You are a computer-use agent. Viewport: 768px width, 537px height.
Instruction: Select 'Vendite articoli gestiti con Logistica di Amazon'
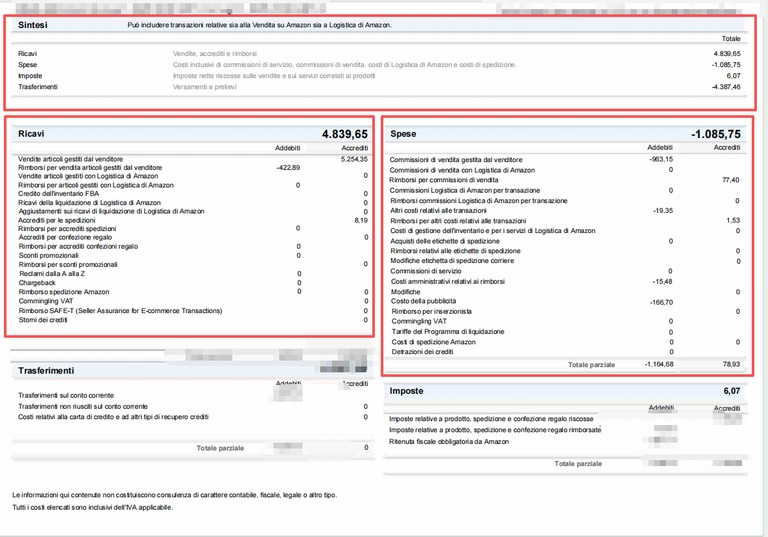click(193, 176)
